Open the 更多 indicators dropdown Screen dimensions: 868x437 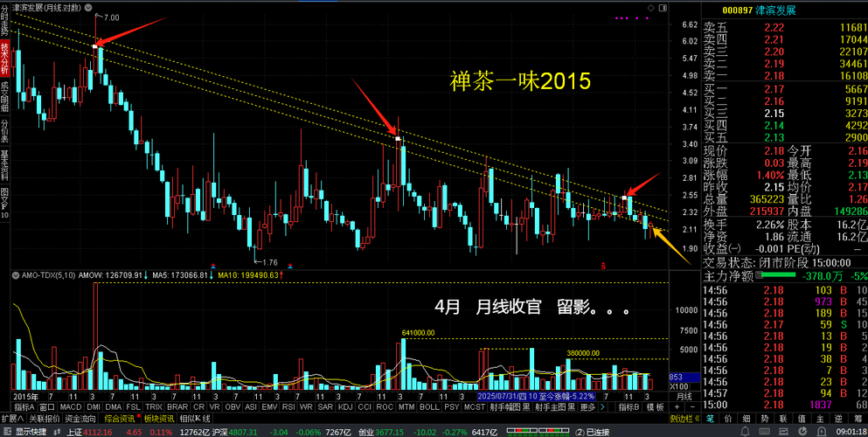(587, 407)
